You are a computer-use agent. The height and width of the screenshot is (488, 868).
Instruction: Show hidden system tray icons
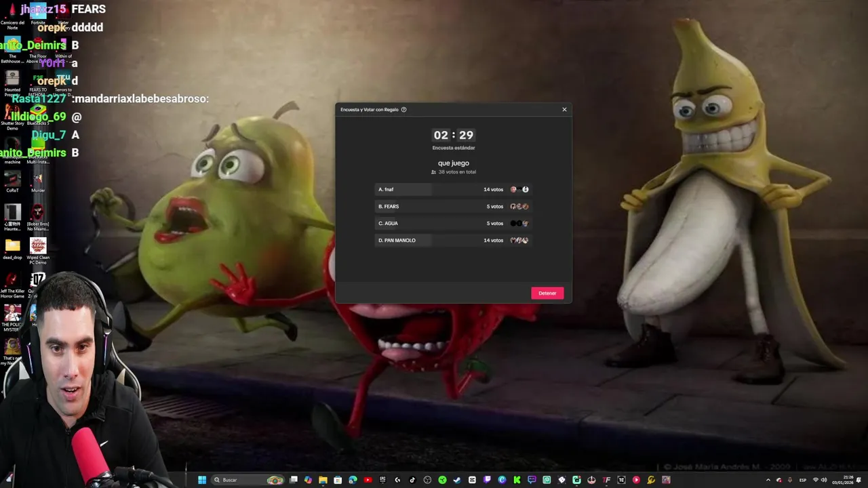pyautogui.click(x=768, y=480)
